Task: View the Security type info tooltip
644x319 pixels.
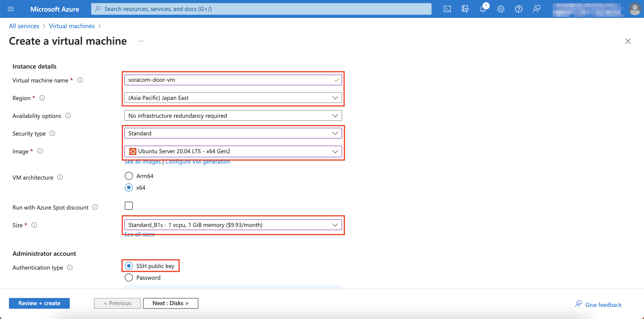Action: pos(53,133)
